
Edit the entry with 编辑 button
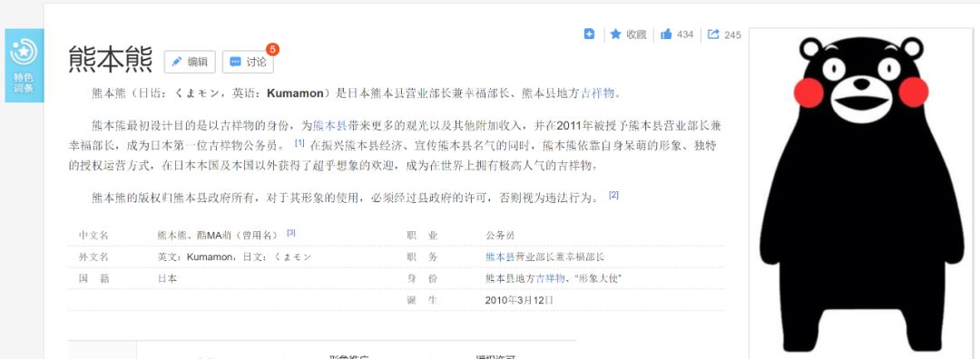tap(190, 62)
